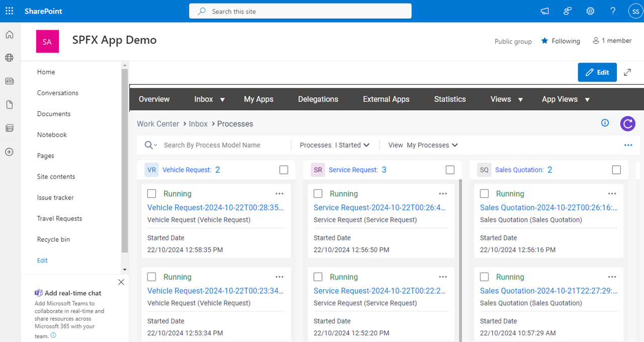Click the SA site logo tile
Image resolution: width=644 pixels, height=342 pixels.
tap(47, 41)
